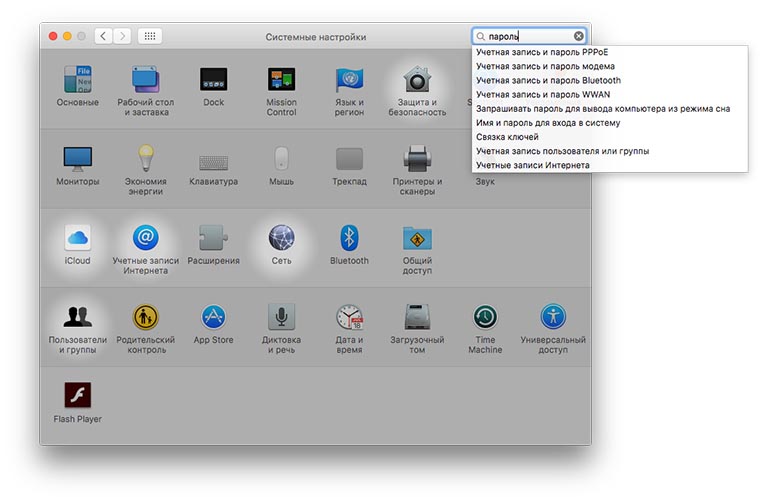The height and width of the screenshot is (502, 760).
Task: Select Учетные записи Интернета search result
Action: tap(610, 165)
